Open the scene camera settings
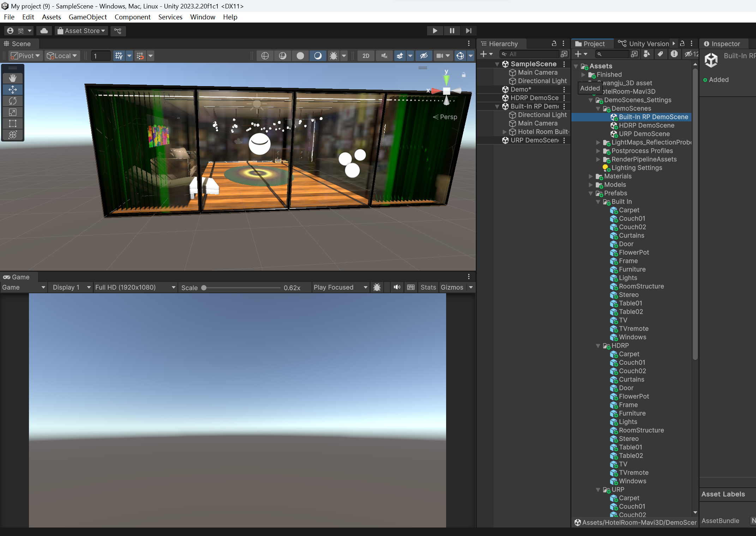The height and width of the screenshot is (536, 756). 443,56
